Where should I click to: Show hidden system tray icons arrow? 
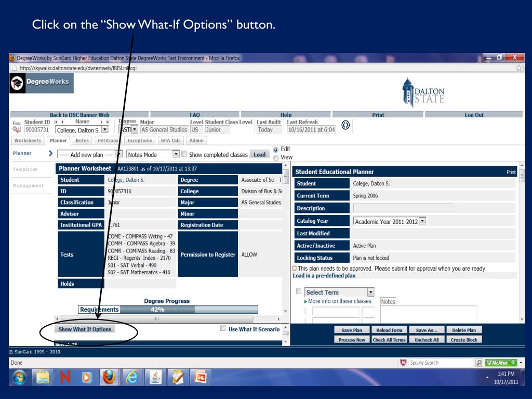tap(487, 377)
